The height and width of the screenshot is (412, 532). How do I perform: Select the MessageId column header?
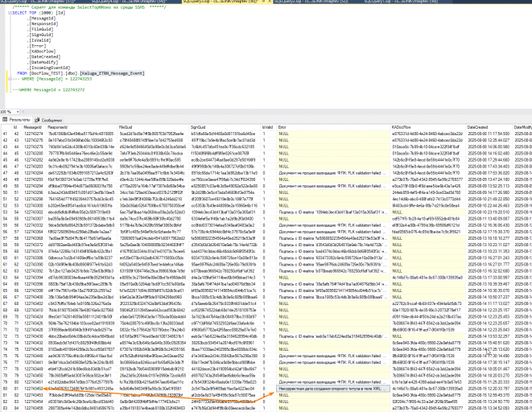(x=34, y=127)
